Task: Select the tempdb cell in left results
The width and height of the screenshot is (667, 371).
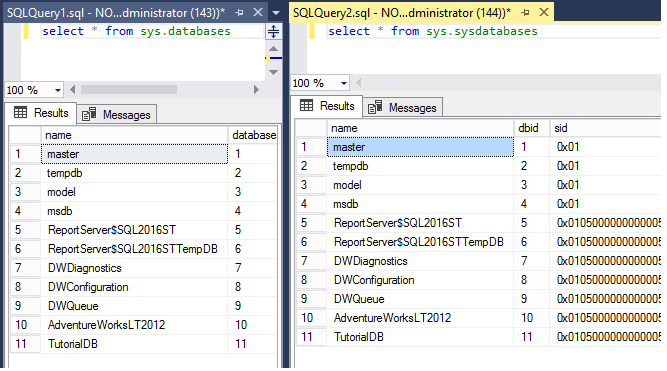Action: 134,173
